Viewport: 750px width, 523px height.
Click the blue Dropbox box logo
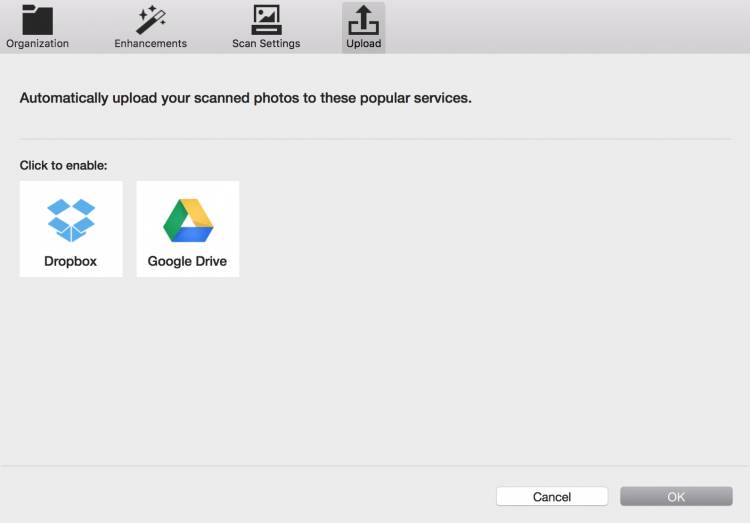click(x=71, y=220)
